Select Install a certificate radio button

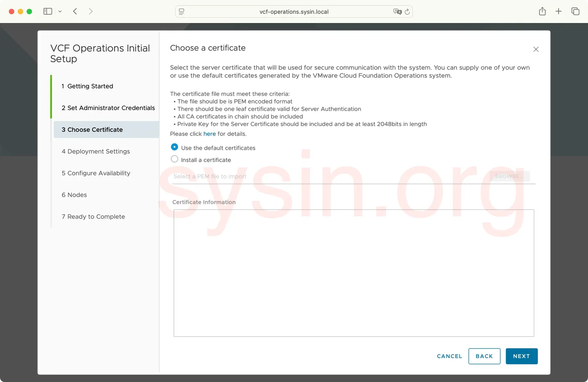(x=174, y=159)
